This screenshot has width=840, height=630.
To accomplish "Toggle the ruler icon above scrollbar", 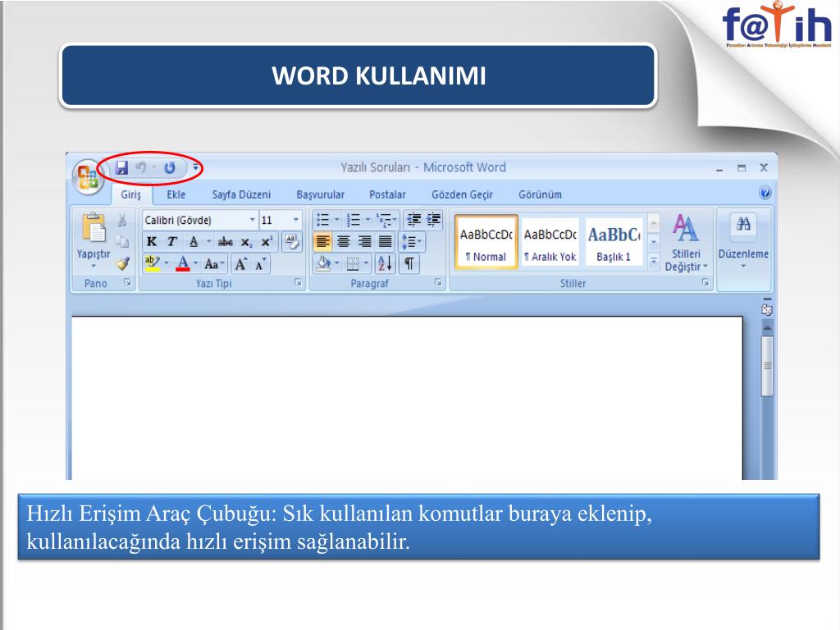I will (x=767, y=309).
